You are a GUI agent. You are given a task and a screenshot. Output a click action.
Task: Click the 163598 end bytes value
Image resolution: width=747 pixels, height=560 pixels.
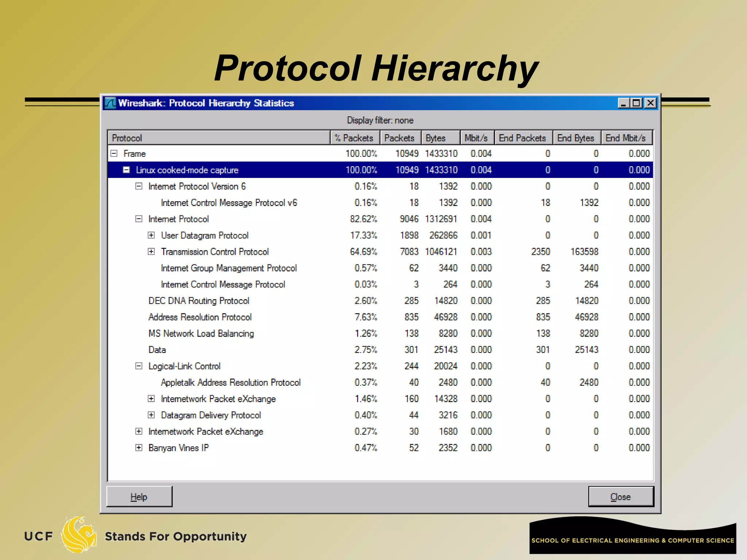(x=585, y=252)
